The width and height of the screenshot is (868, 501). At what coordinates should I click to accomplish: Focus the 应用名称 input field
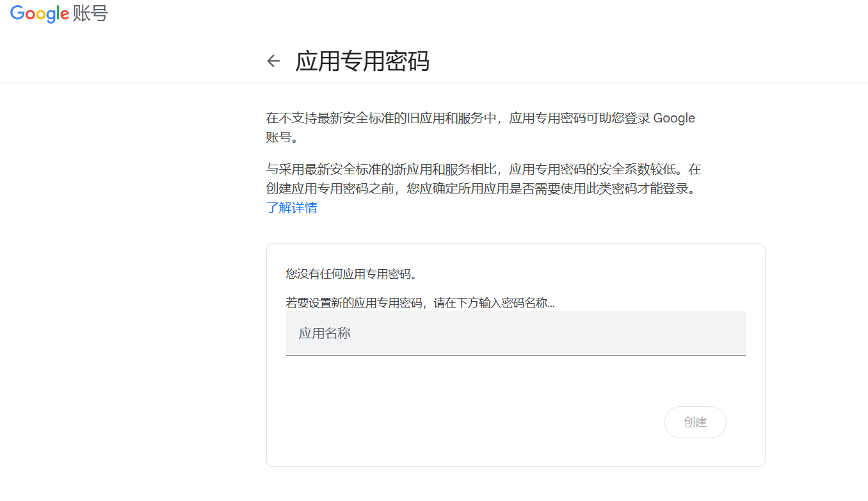coord(515,333)
